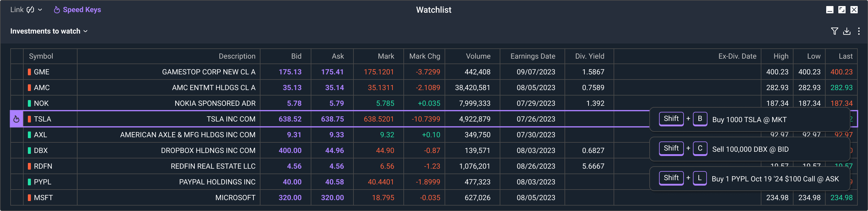Click the AXL symbol
This screenshot has width=868, height=211.
[x=41, y=135]
